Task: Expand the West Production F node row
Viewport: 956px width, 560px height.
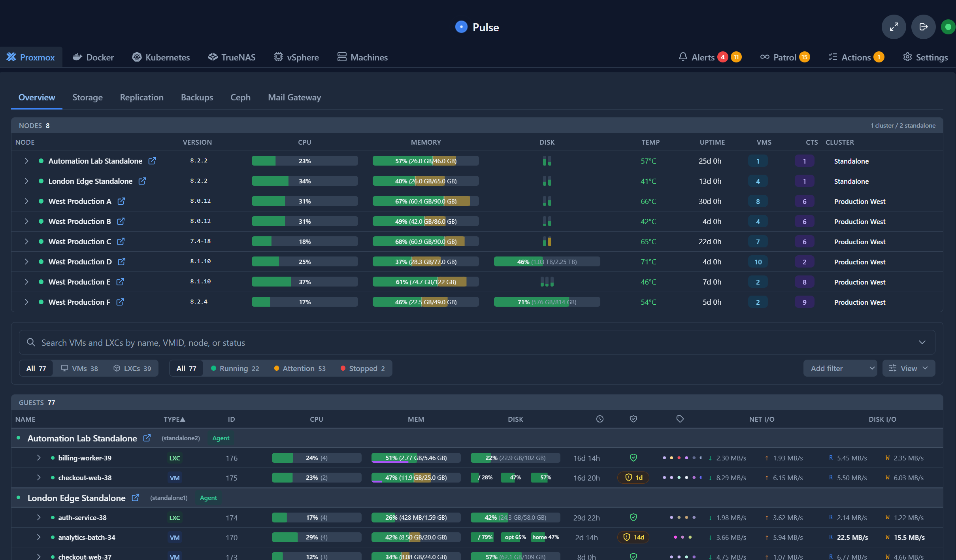Action: point(26,302)
